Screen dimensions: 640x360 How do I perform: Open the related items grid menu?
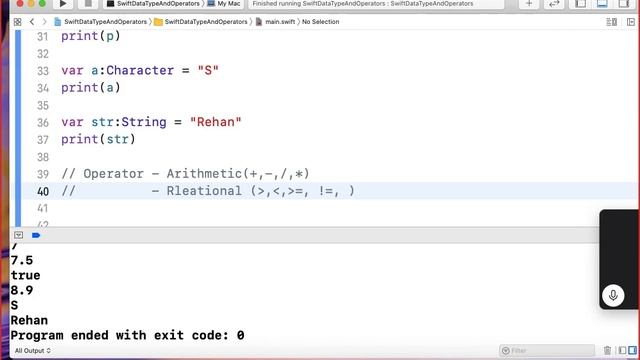(x=18, y=22)
